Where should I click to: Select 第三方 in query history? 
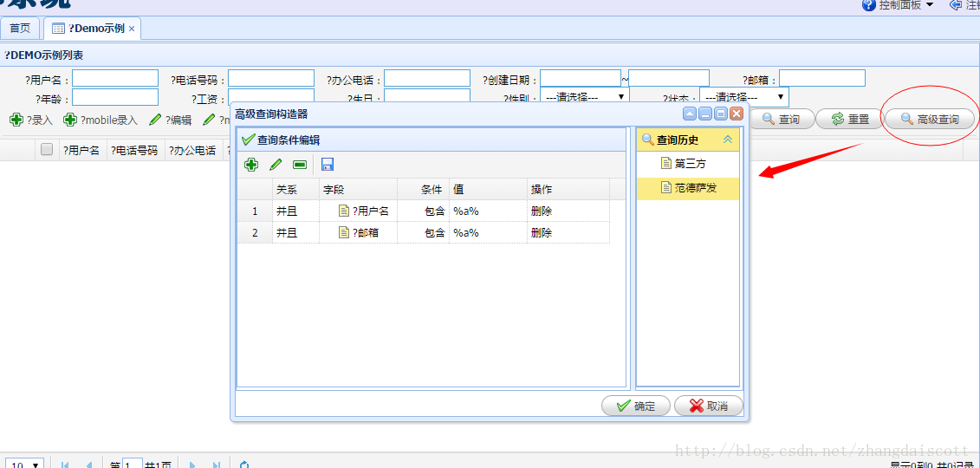point(687,164)
